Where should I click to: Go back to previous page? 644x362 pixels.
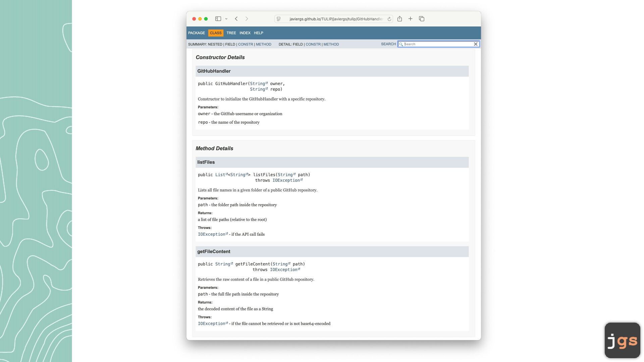(x=236, y=19)
